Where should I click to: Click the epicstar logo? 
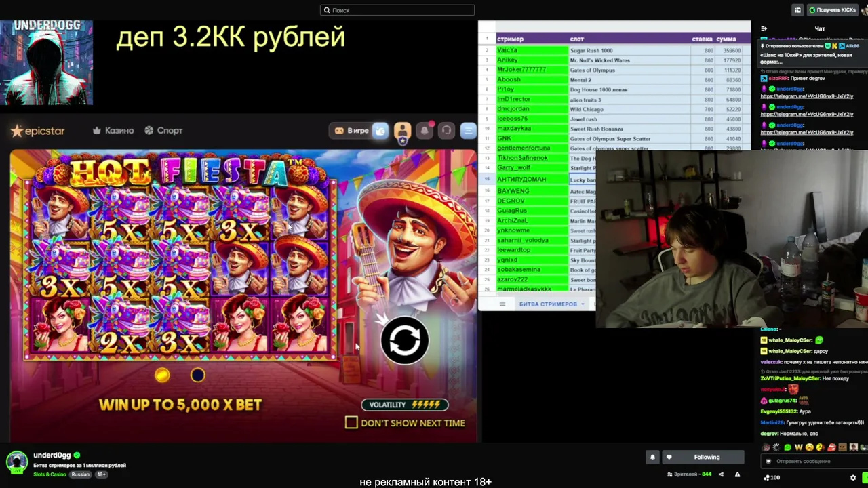(38, 131)
